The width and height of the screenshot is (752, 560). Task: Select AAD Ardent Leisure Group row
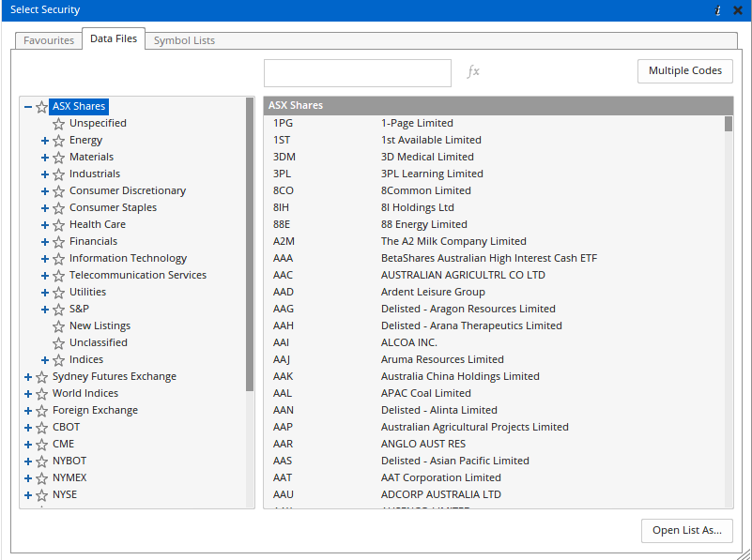coord(494,292)
